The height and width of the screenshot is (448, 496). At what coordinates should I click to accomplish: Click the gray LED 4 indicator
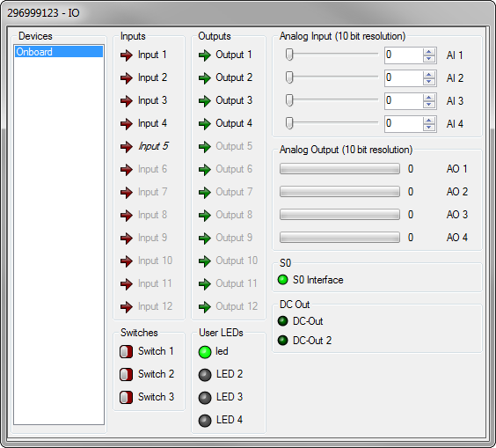[205, 421]
